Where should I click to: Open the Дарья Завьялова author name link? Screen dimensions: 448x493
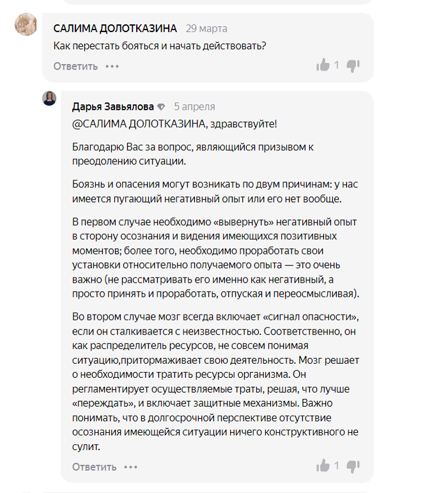112,107
